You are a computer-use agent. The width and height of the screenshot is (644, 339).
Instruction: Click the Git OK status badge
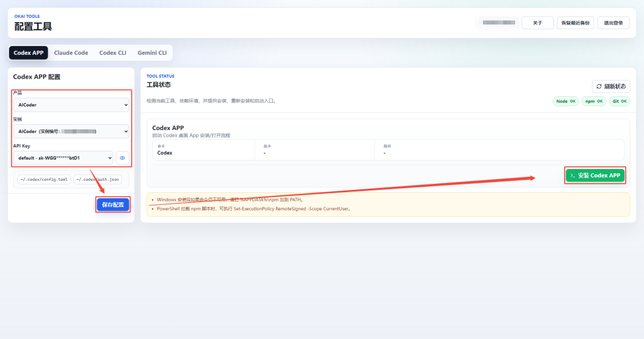[x=620, y=101]
